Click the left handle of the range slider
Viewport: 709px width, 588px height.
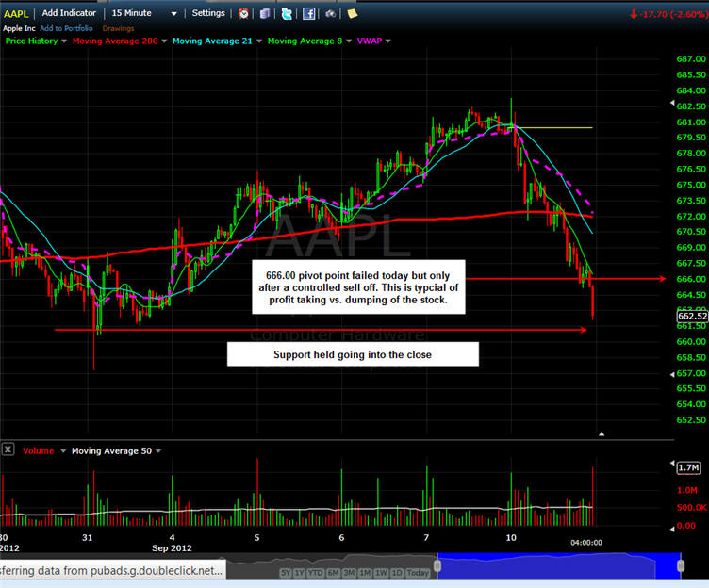(x=437, y=565)
